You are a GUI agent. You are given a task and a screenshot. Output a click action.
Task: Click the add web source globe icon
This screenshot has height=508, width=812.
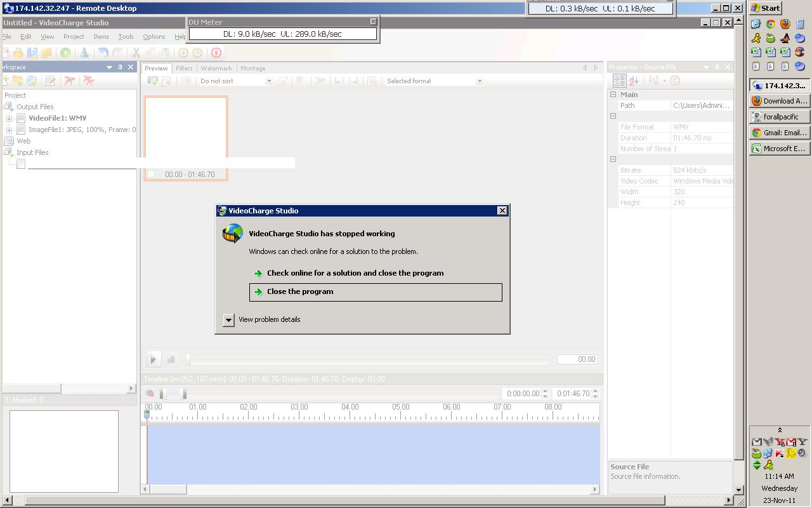(x=32, y=81)
